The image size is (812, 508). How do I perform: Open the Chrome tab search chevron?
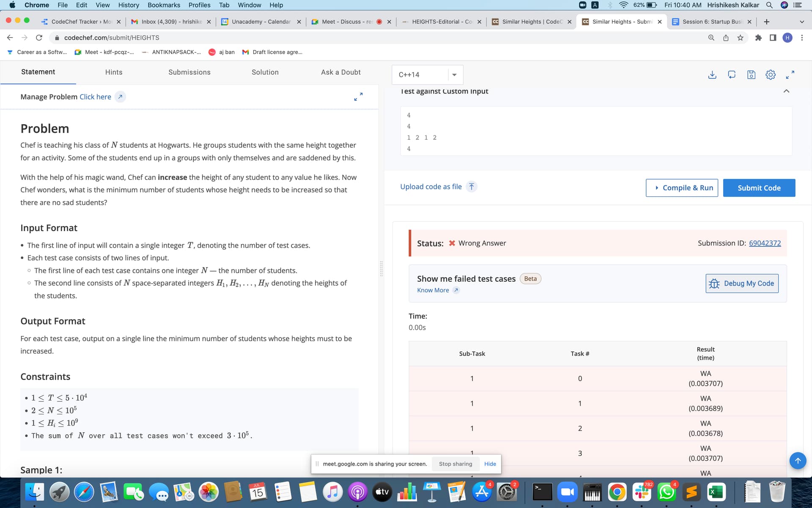[x=801, y=22]
